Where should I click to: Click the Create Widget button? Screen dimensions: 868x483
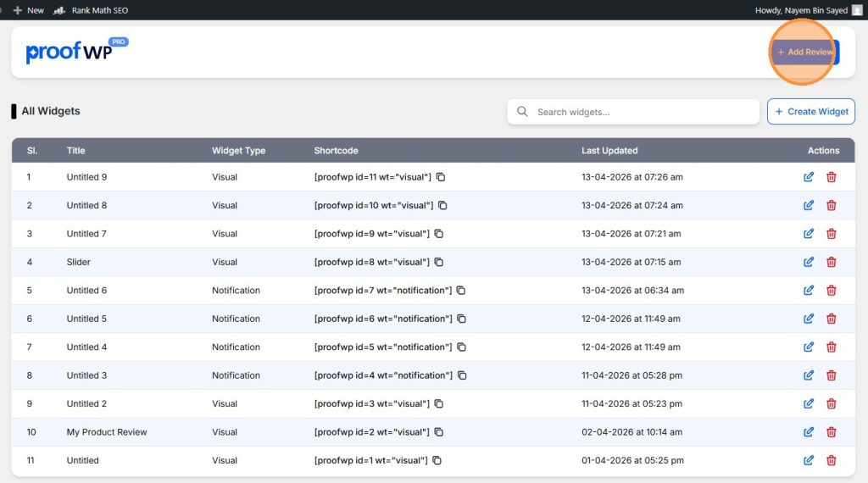811,112
